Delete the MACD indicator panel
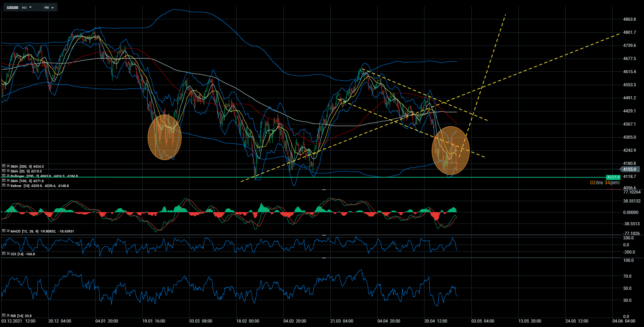 click(x=8, y=231)
